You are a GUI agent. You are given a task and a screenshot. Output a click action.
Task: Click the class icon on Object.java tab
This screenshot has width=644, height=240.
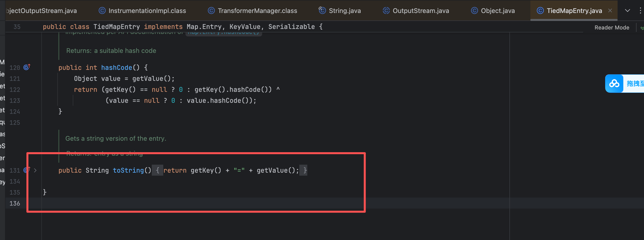474,10
